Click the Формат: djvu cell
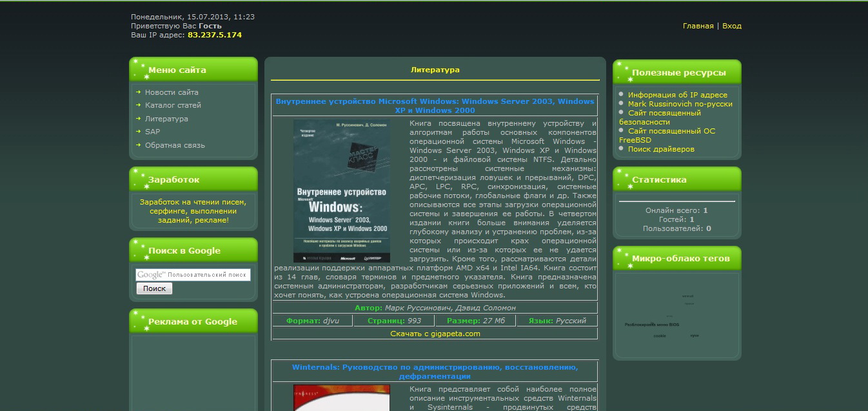Viewport: 868px width, 411px height. point(313,321)
